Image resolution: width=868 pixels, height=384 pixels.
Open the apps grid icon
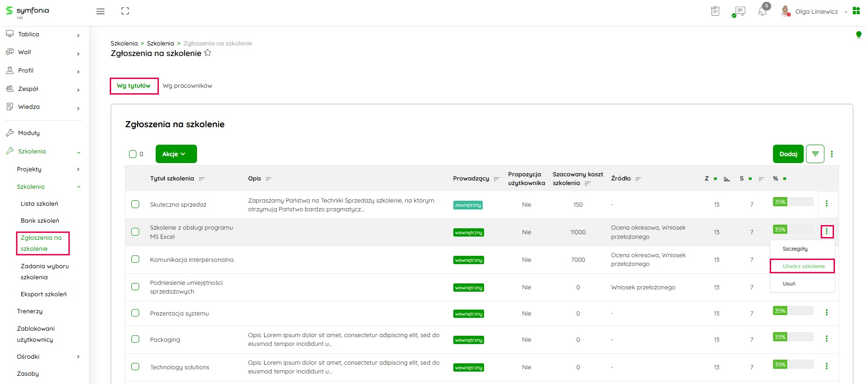click(x=856, y=11)
